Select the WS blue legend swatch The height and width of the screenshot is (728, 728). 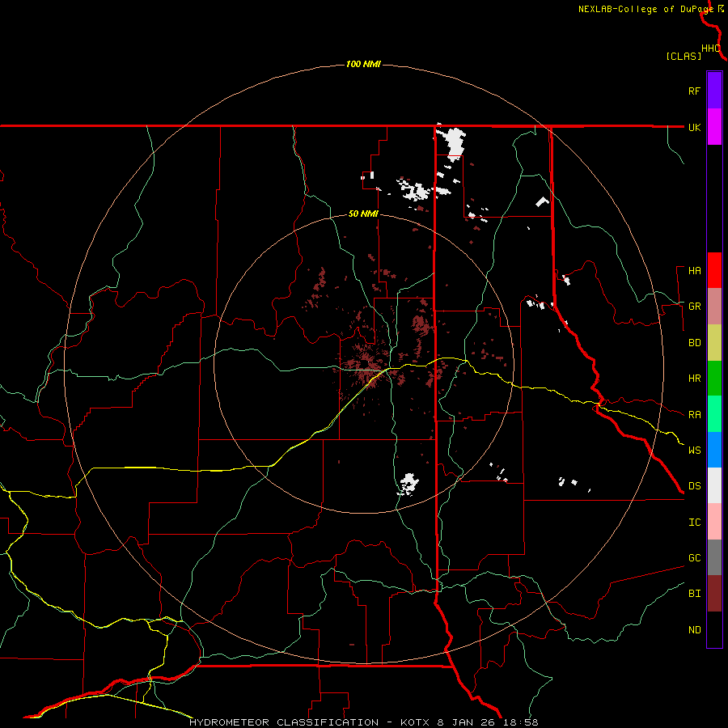point(714,450)
